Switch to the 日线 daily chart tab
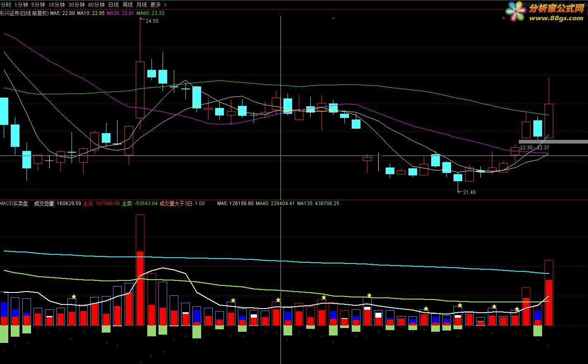This screenshot has height=364, width=588. 113,5
